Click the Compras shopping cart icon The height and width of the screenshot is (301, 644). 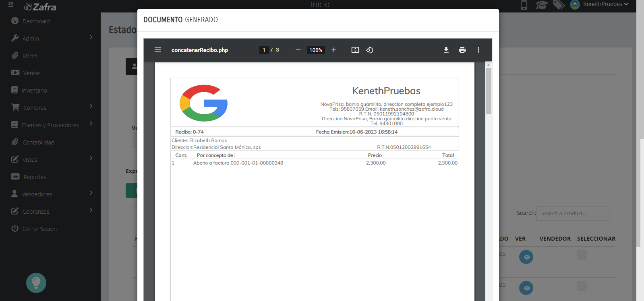click(15, 107)
